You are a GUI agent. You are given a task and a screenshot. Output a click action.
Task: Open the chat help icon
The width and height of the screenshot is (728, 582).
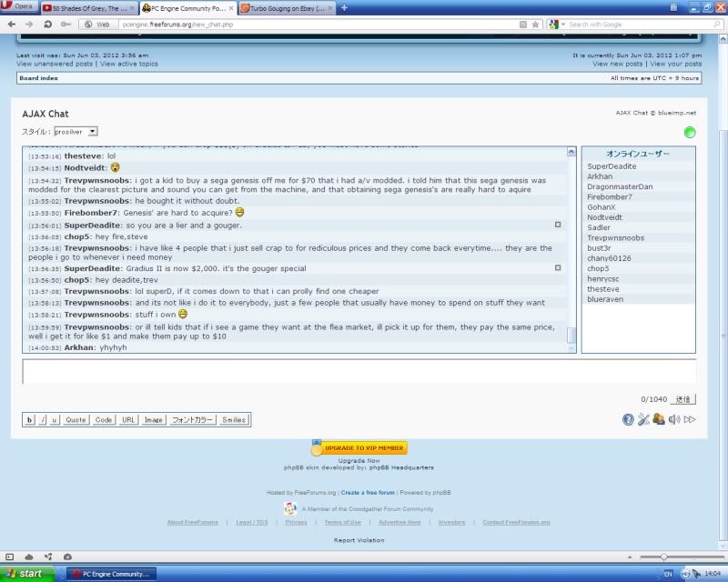pos(628,419)
